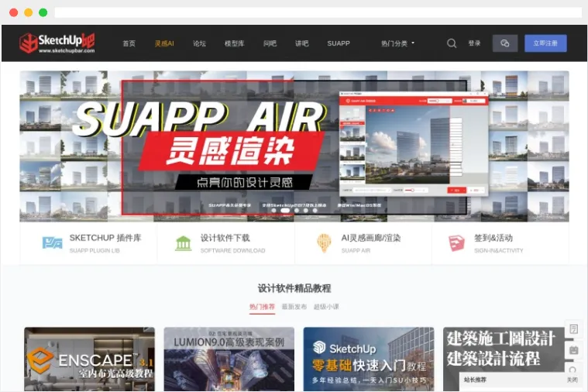The height and width of the screenshot is (392, 588).
Task: Go to 灵感AI in navigation bar
Action: [x=164, y=43]
